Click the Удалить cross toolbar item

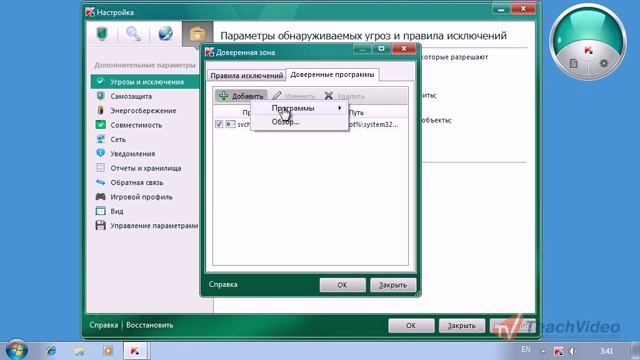(345, 96)
